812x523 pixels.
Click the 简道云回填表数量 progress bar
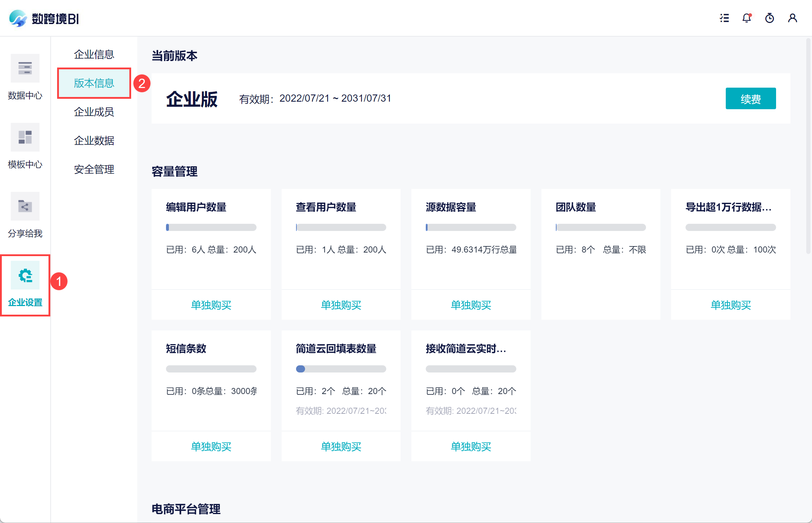coord(341,369)
